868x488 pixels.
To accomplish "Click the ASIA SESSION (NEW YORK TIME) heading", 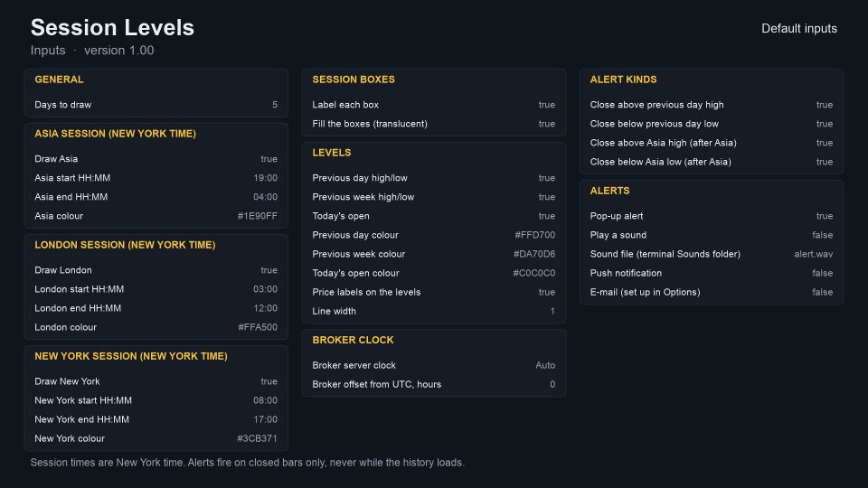I will 115,134.
